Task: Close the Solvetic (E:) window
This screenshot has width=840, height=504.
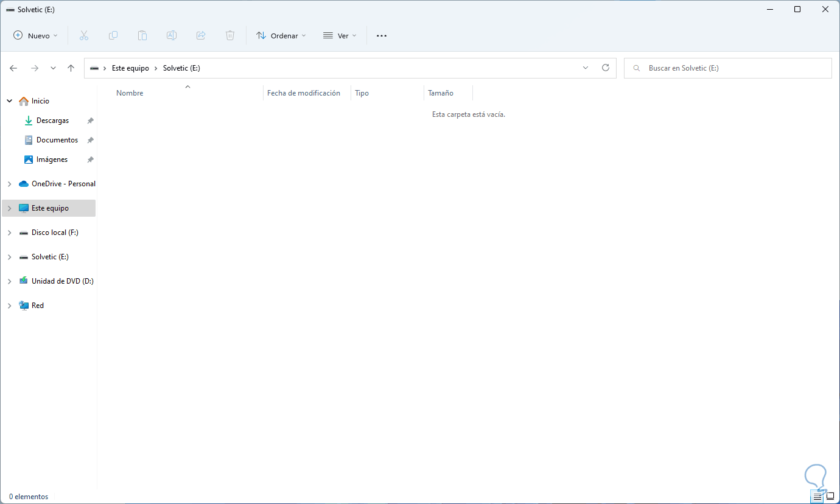Action: [x=825, y=9]
